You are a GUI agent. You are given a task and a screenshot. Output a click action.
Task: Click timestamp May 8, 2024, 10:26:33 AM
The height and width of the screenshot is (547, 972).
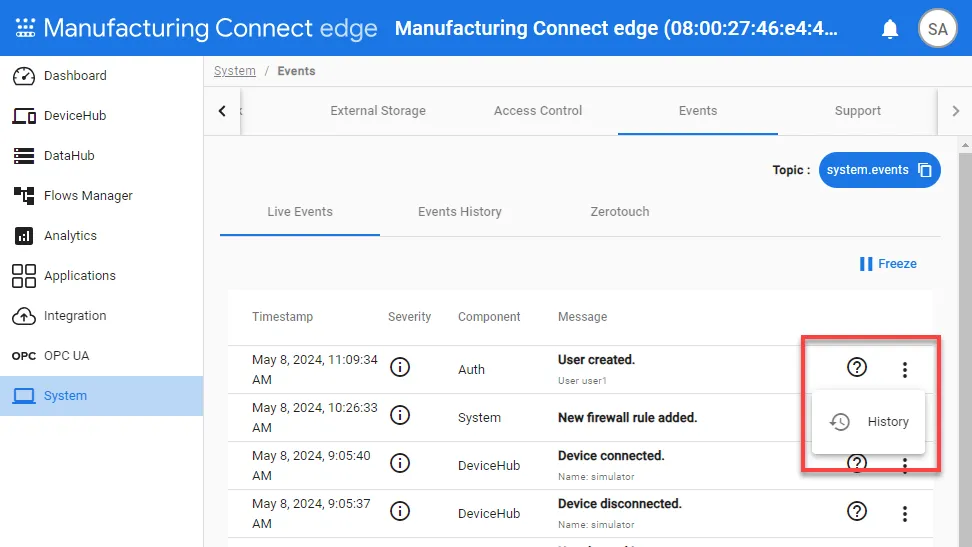[314, 417]
